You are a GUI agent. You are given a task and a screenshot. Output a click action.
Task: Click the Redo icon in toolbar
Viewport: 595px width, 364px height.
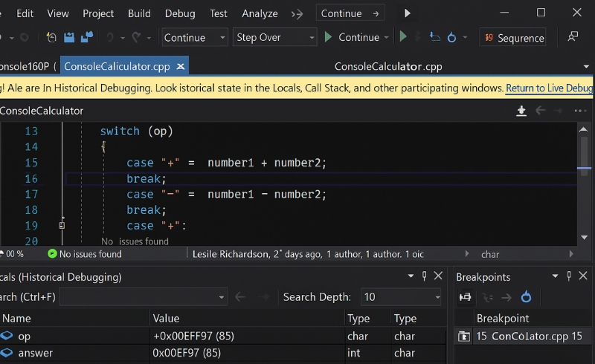click(136, 37)
